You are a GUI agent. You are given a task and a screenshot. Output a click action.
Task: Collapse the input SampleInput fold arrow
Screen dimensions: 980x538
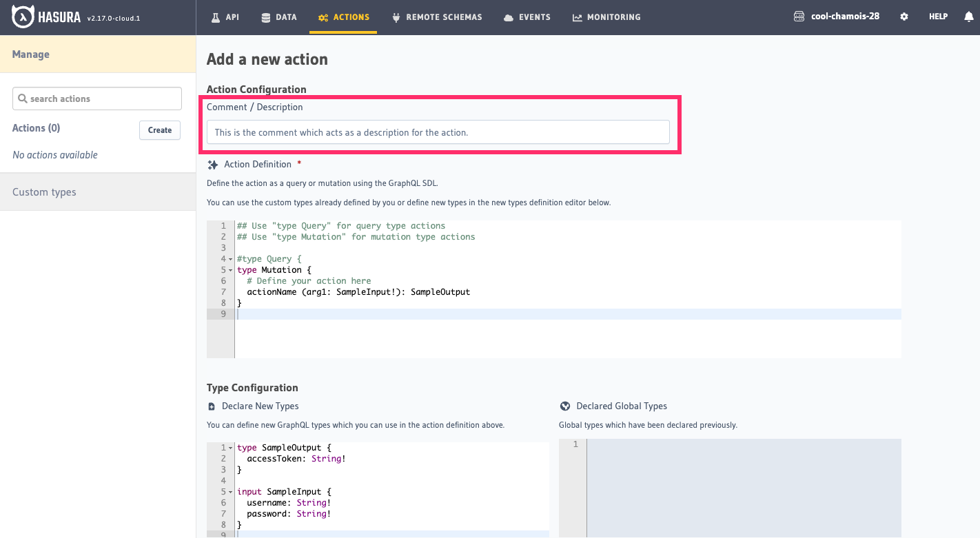click(x=230, y=492)
